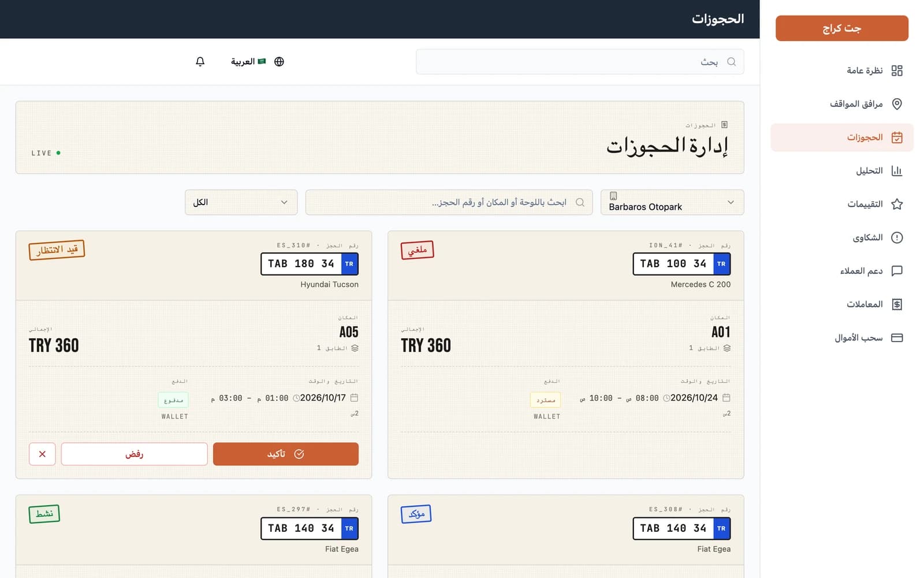Image resolution: width=924 pixels, height=578 pixels.
Task: Click the layers icon next to A01 floor
Action: [x=727, y=348]
